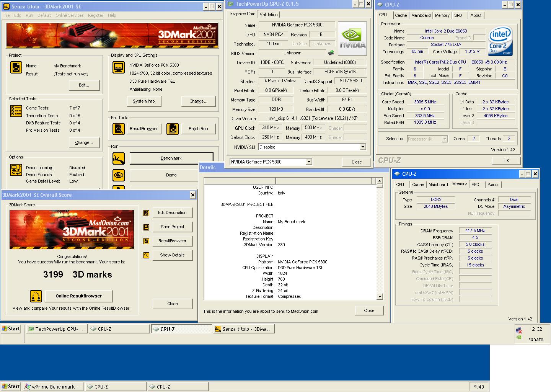
Task: Click the Online ResultBrowser button
Action: [79, 296]
